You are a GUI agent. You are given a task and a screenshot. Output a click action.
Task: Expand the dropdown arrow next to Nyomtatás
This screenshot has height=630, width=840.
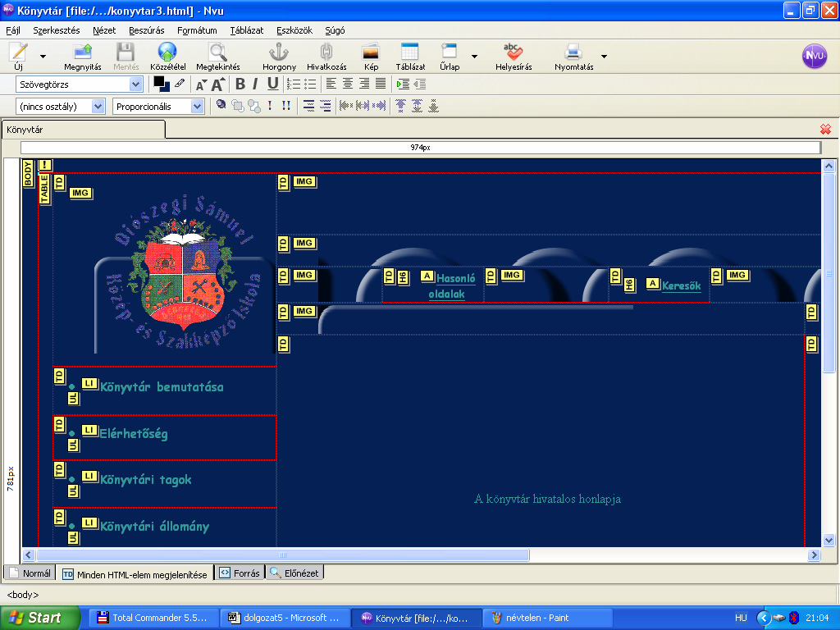[x=604, y=57]
